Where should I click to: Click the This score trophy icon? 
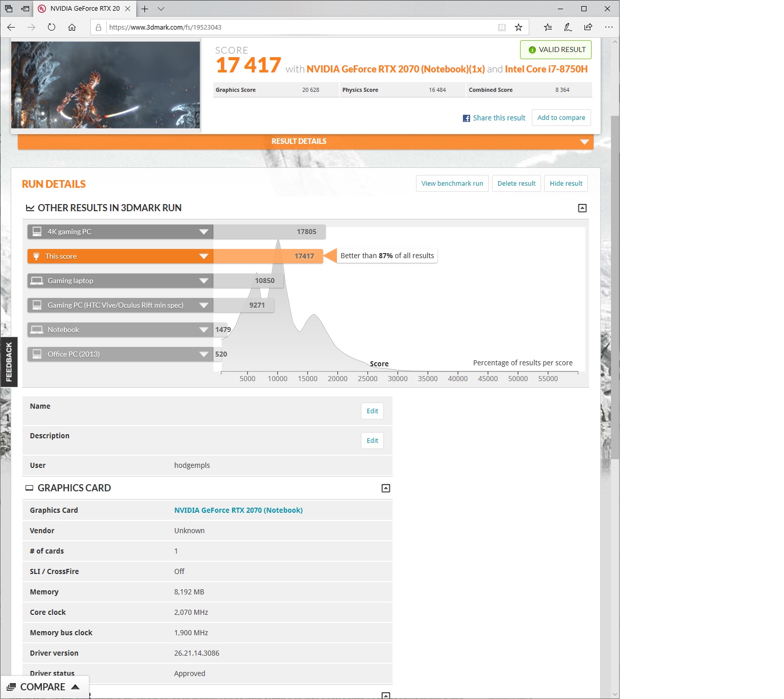coord(36,256)
